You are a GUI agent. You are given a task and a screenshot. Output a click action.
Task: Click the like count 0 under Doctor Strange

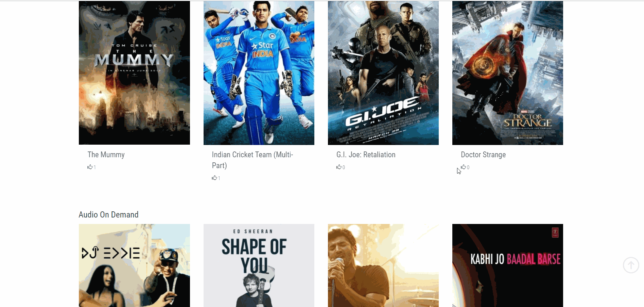pos(468,167)
